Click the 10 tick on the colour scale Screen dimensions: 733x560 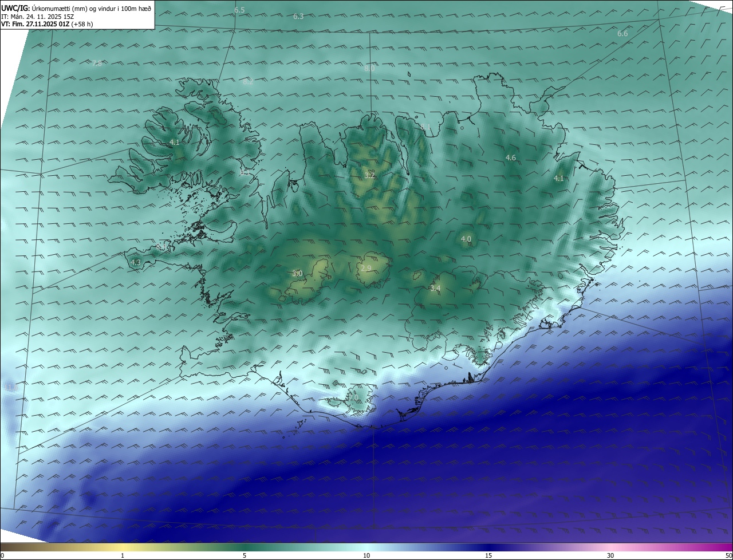tap(366, 555)
